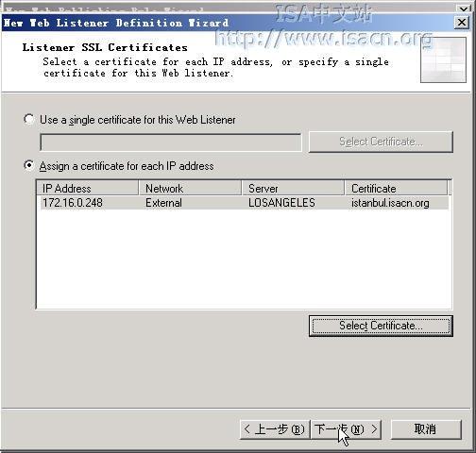This screenshot has width=476, height=453.
Task: Sort by the IP Address column header
Action: [88, 188]
